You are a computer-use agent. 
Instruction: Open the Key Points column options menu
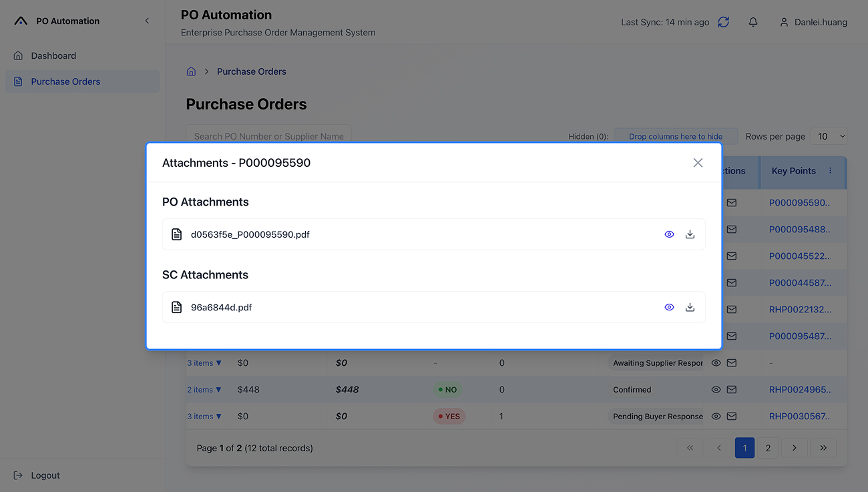pos(830,170)
